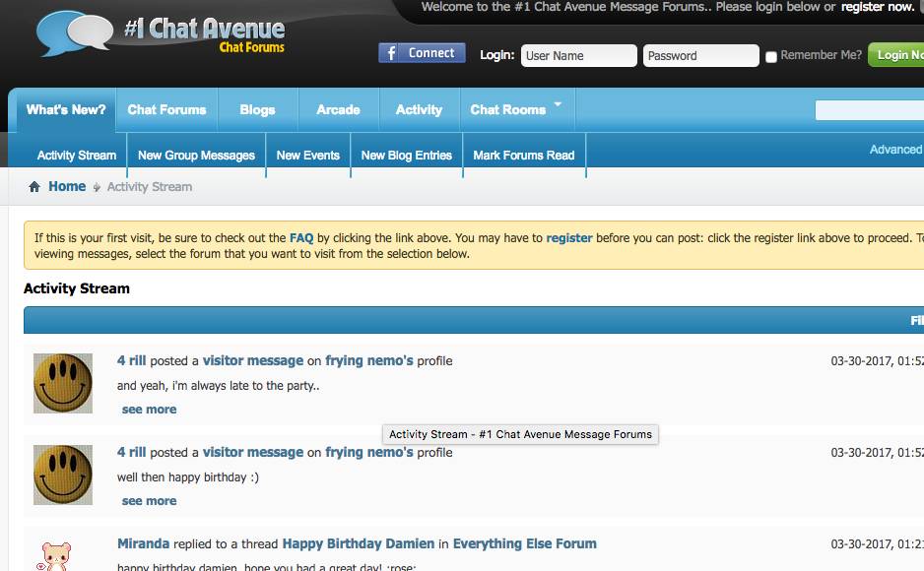
Task: Focus the Password field
Action: (x=700, y=56)
